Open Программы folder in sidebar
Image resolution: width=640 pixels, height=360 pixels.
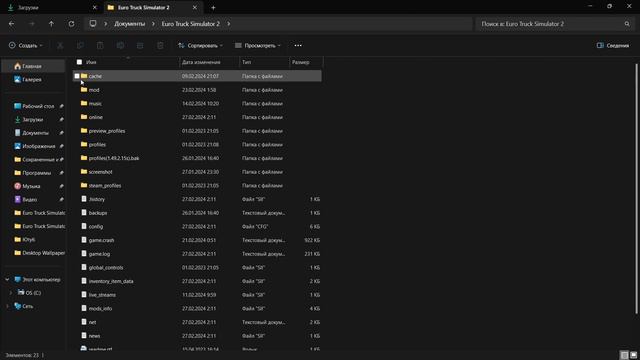(37, 173)
